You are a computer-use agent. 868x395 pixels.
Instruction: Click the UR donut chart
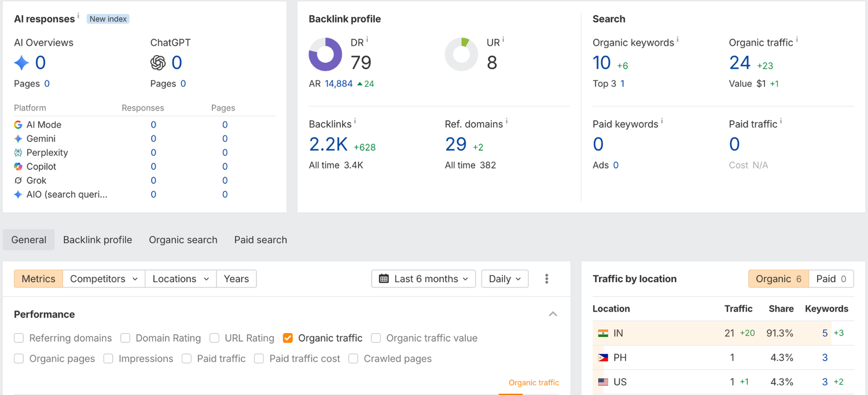[x=461, y=54]
